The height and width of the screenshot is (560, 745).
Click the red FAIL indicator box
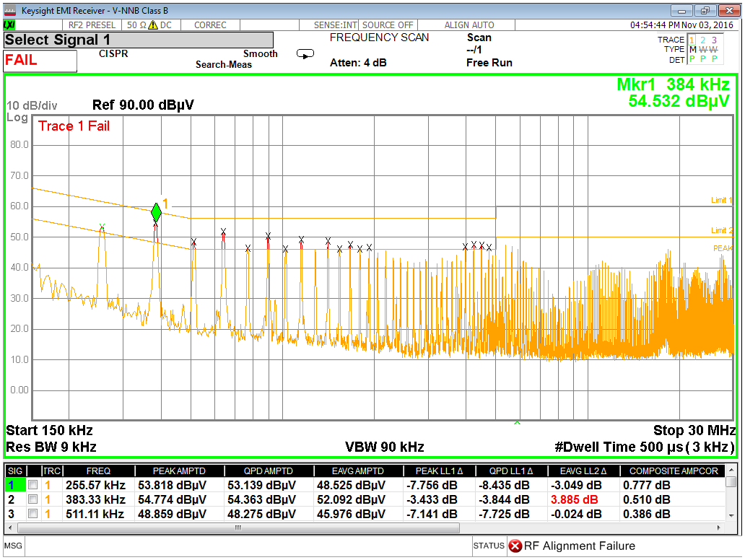(x=40, y=61)
